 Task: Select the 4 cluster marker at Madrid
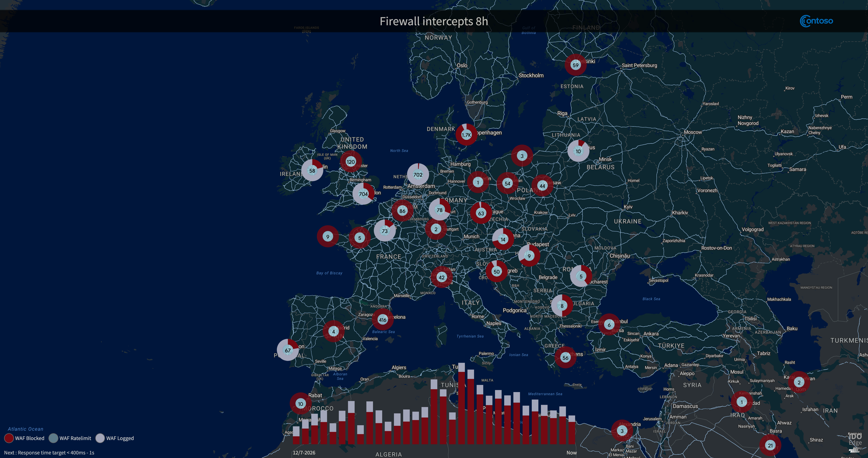pyautogui.click(x=334, y=331)
